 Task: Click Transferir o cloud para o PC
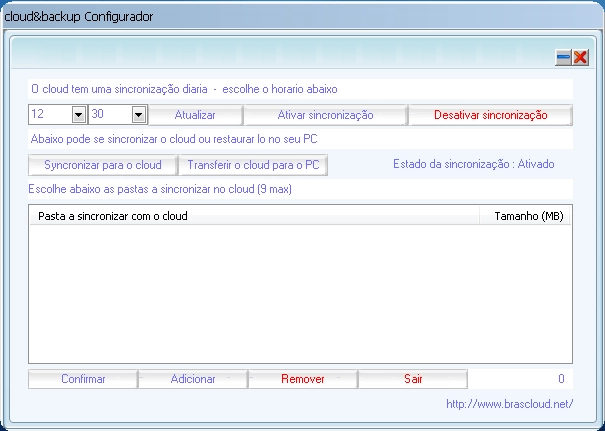click(x=253, y=165)
